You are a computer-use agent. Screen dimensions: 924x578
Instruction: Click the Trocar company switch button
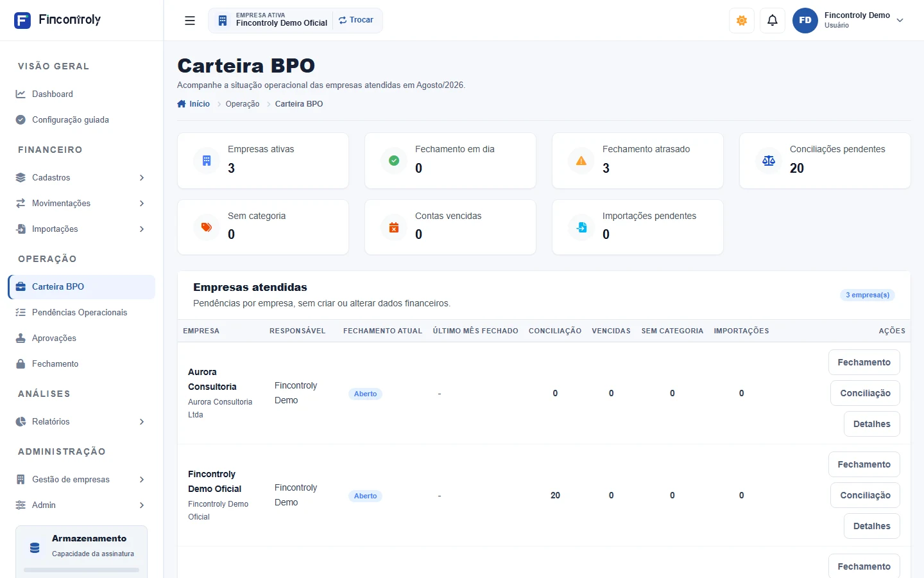pos(356,20)
